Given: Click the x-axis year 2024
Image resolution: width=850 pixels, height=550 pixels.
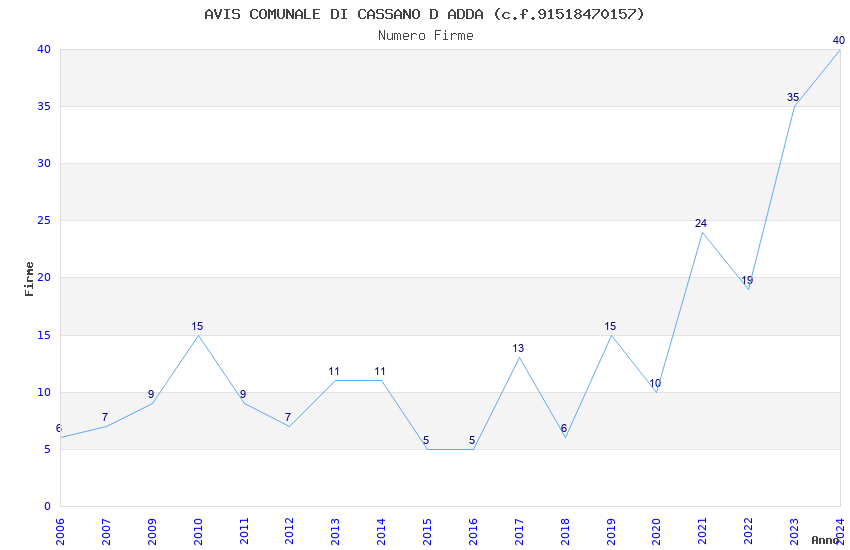Looking at the screenshot, I should click(840, 531).
